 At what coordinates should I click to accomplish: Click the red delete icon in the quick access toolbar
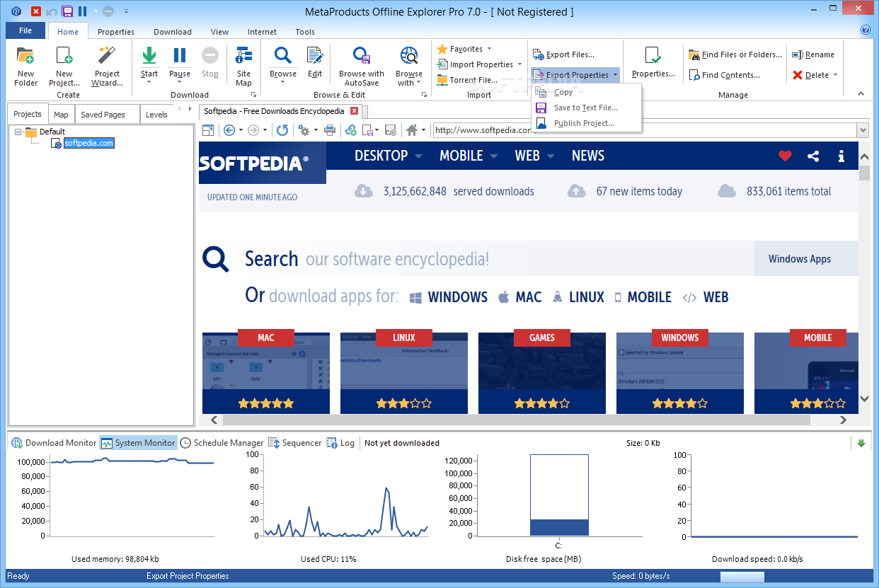36,11
